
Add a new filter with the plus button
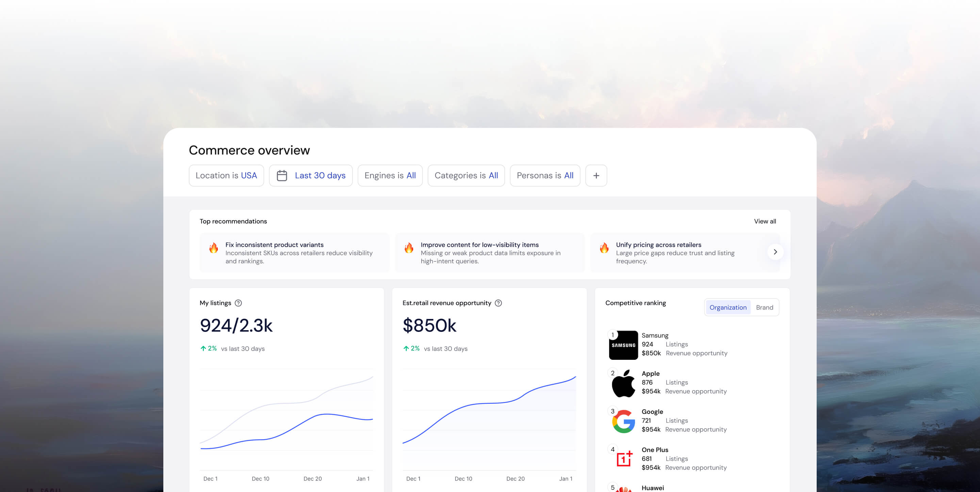tap(596, 175)
